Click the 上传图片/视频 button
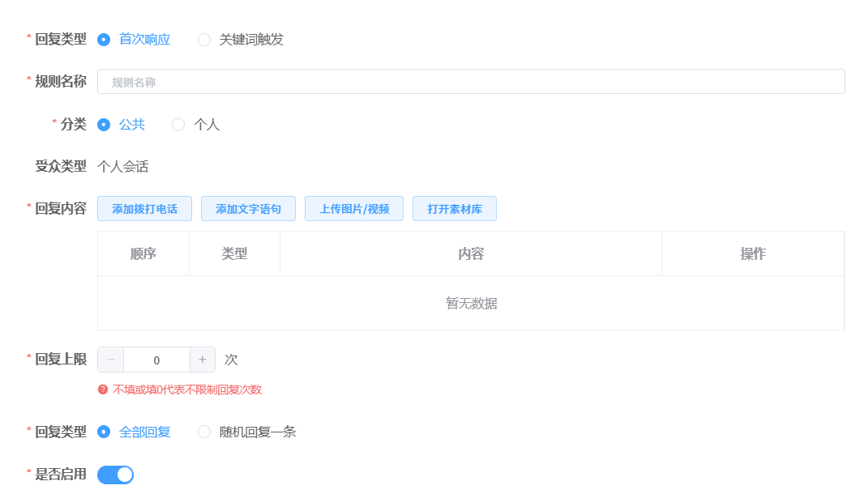This screenshot has width=868, height=494. click(x=353, y=209)
